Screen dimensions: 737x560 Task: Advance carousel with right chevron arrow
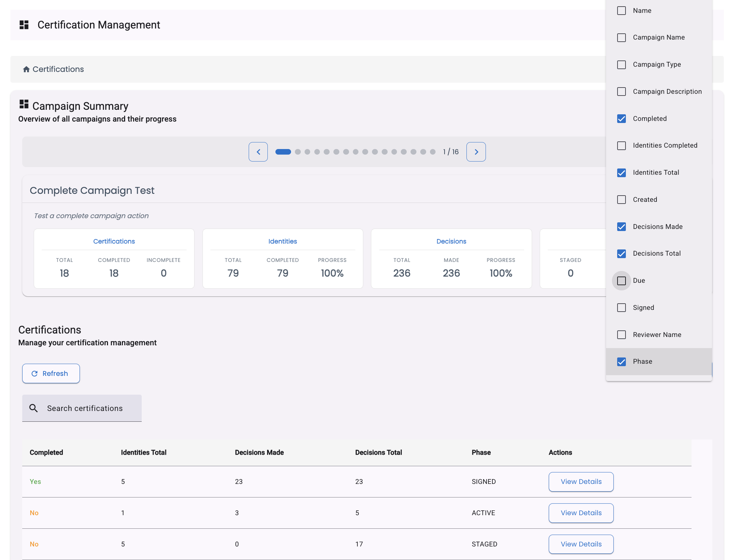pos(476,152)
